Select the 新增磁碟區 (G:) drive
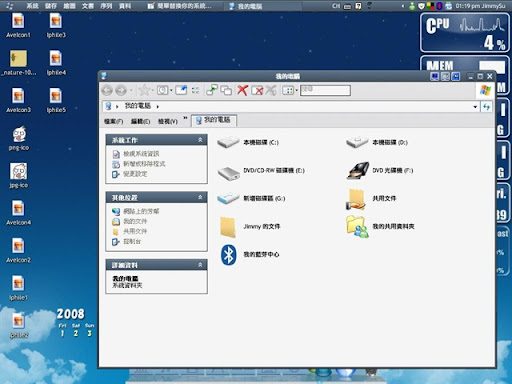The image size is (512, 384). click(x=251, y=199)
